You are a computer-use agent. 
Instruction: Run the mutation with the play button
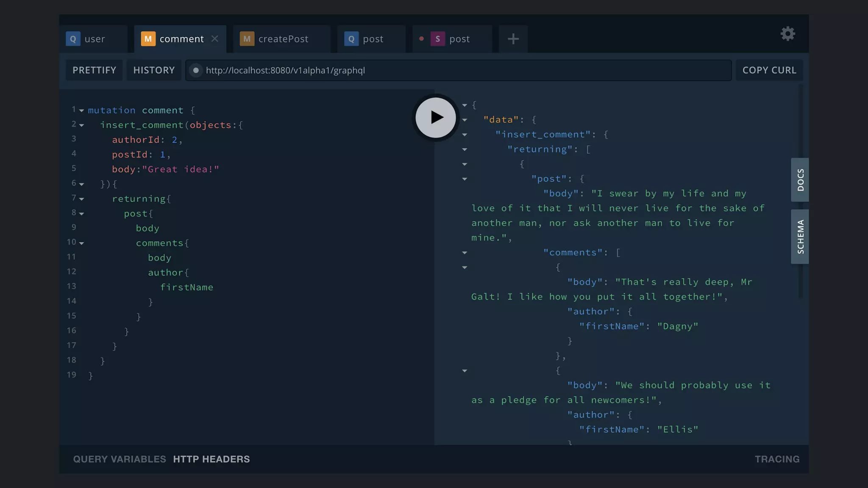click(x=435, y=117)
